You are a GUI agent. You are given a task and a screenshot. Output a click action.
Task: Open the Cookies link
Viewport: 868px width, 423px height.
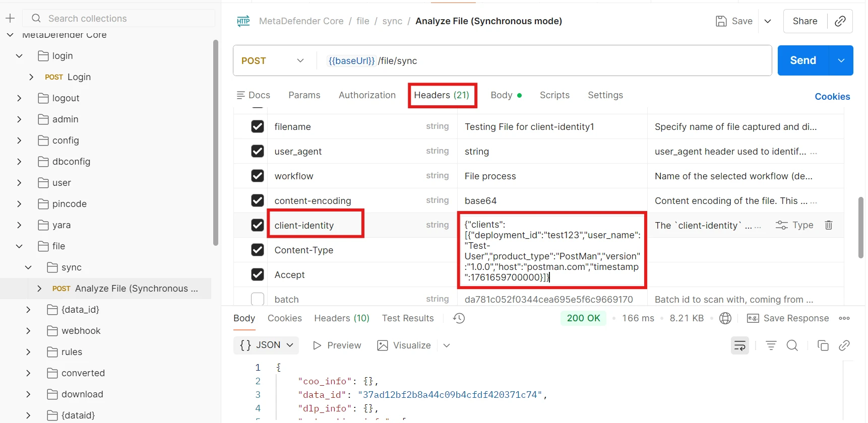832,97
